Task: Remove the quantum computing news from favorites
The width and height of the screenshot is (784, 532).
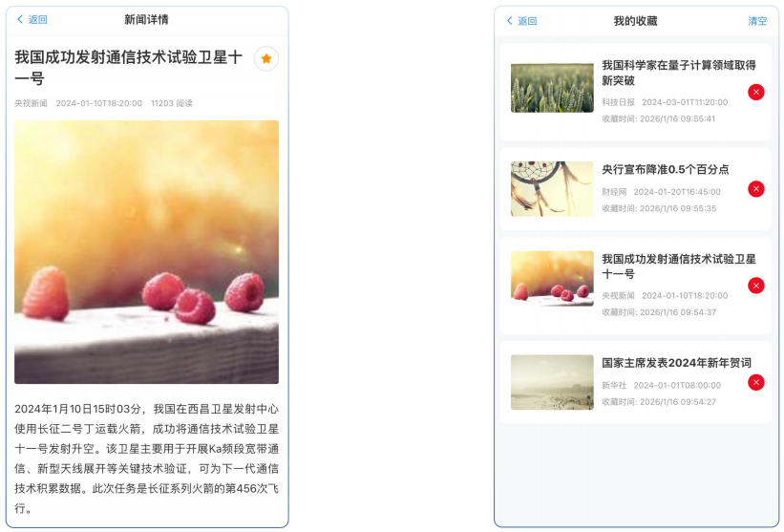Action: tap(755, 92)
